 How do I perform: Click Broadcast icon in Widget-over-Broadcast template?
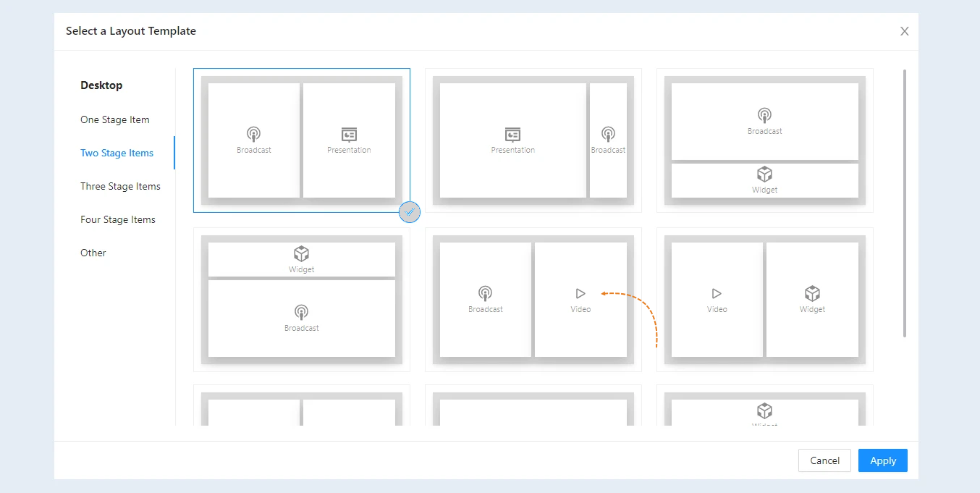pyautogui.click(x=301, y=312)
